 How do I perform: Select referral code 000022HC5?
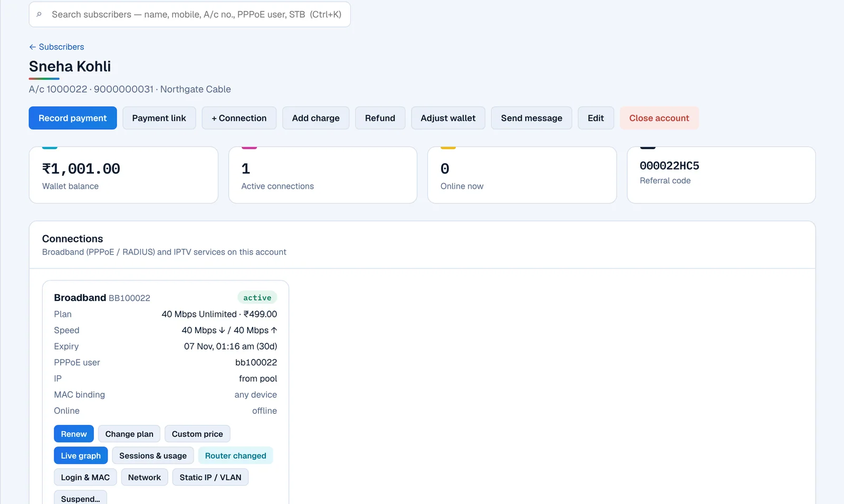click(669, 166)
